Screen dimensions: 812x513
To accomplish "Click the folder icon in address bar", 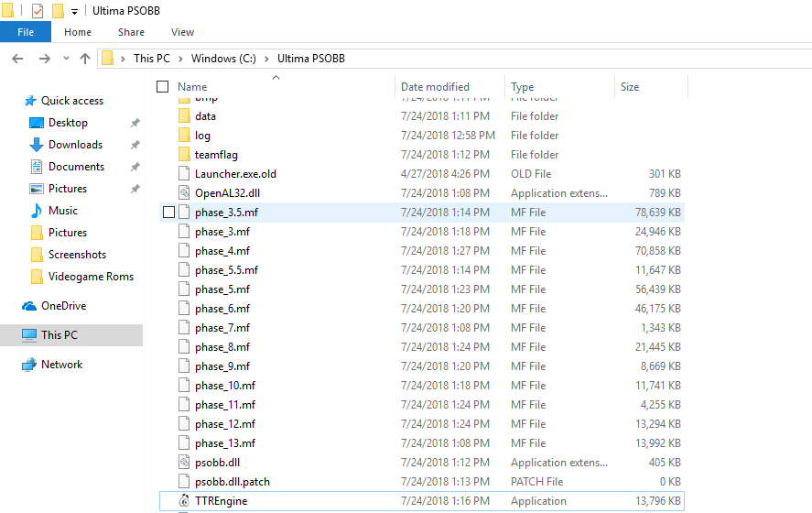I will click(x=108, y=58).
